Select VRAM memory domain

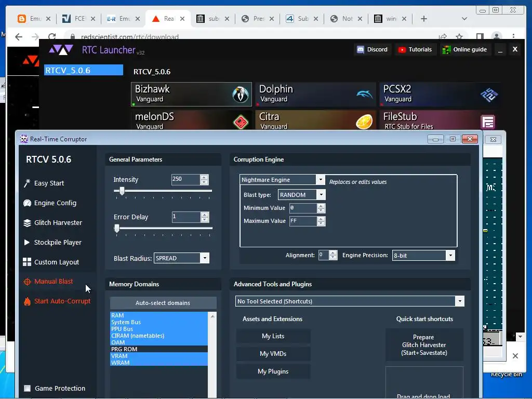tap(159, 356)
